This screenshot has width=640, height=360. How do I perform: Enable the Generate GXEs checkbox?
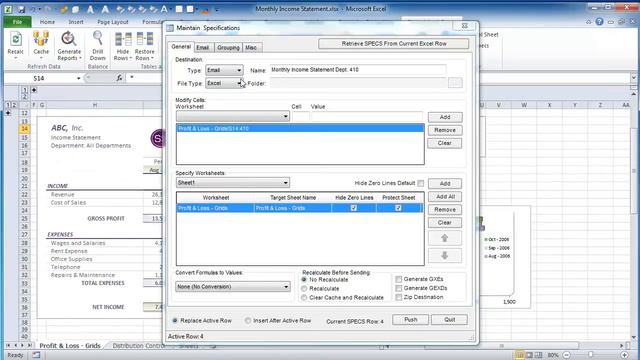[x=398, y=279]
